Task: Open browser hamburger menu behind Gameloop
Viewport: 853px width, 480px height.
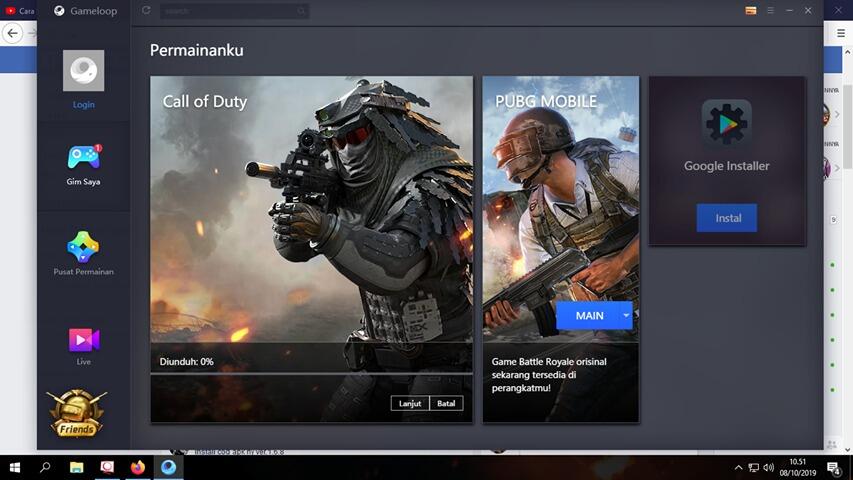Action: 840,33
